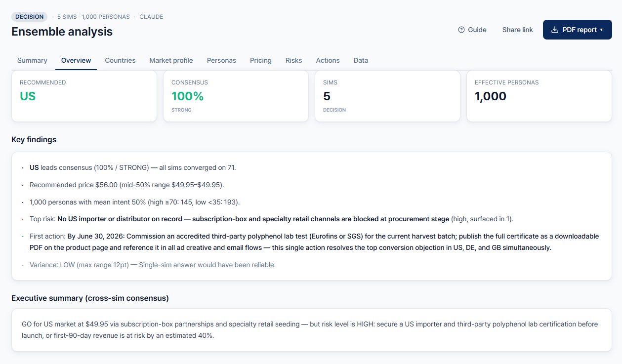
Task: Click the DECISION badge in header
Action: [30, 17]
